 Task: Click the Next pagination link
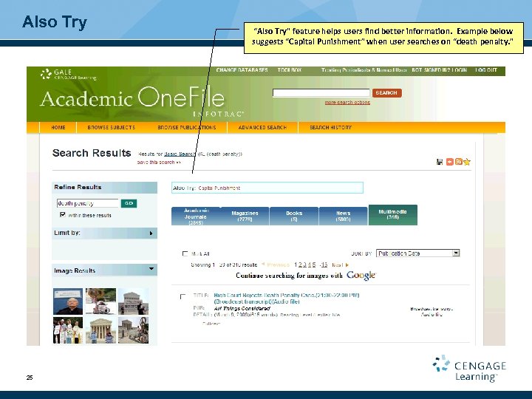pyautogui.click(x=338, y=265)
